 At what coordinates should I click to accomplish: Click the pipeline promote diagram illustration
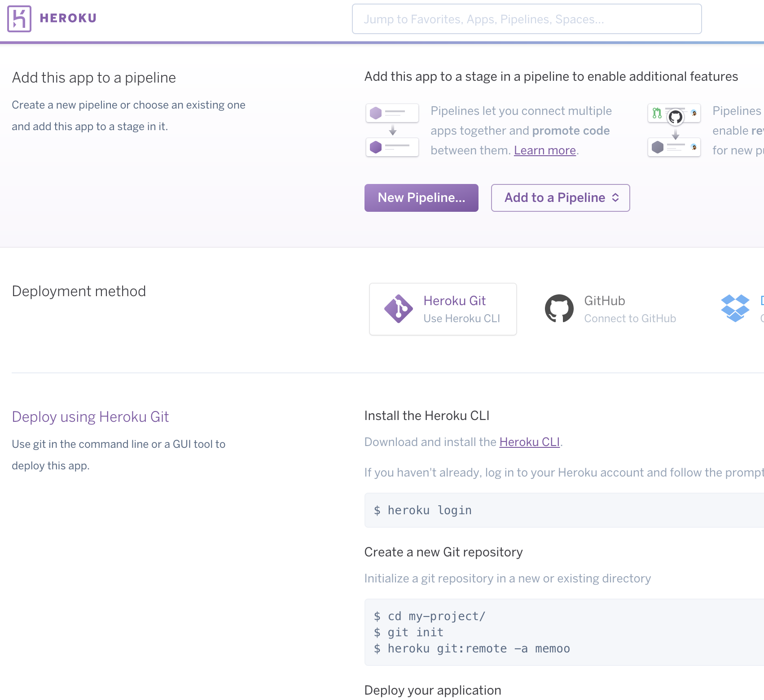click(392, 130)
